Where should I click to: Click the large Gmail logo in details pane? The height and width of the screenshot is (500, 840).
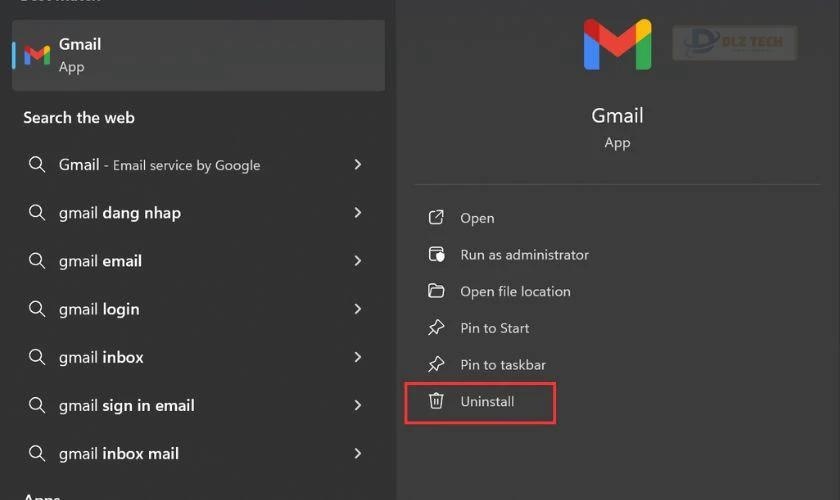pyautogui.click(x=617, y=44)
